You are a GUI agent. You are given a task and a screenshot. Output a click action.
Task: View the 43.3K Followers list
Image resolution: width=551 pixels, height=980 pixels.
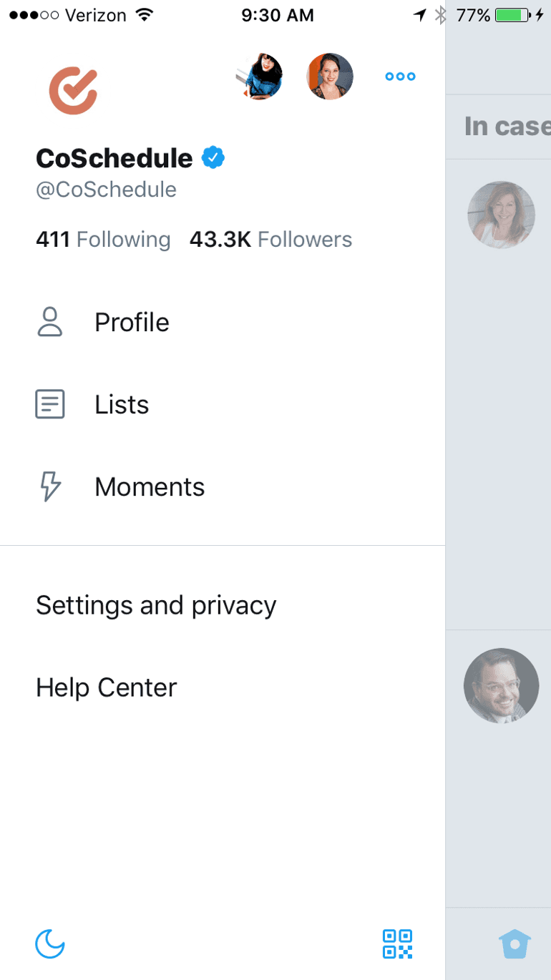click(270, 240)
